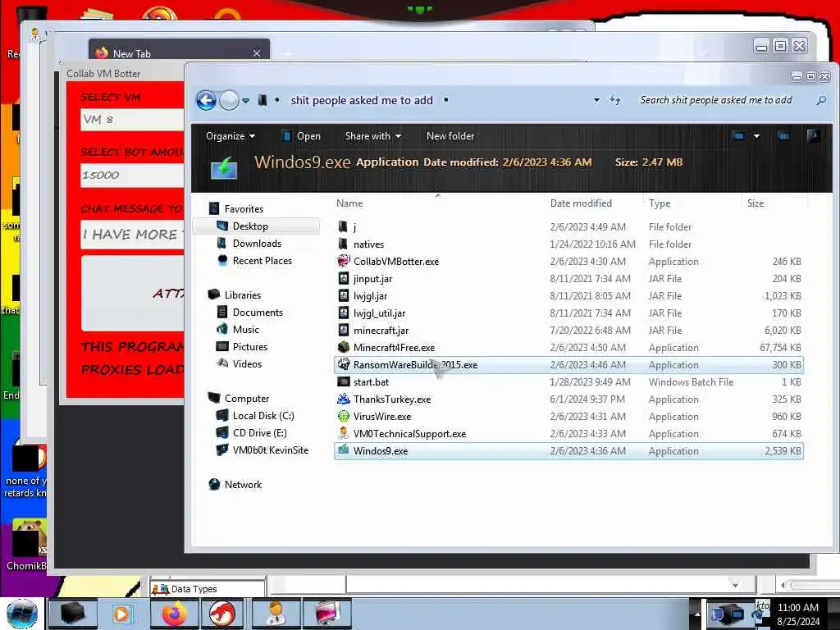Click the VM 8 field in Collab VM Botter
Viewport: 840px width, 630px height.
132,119
